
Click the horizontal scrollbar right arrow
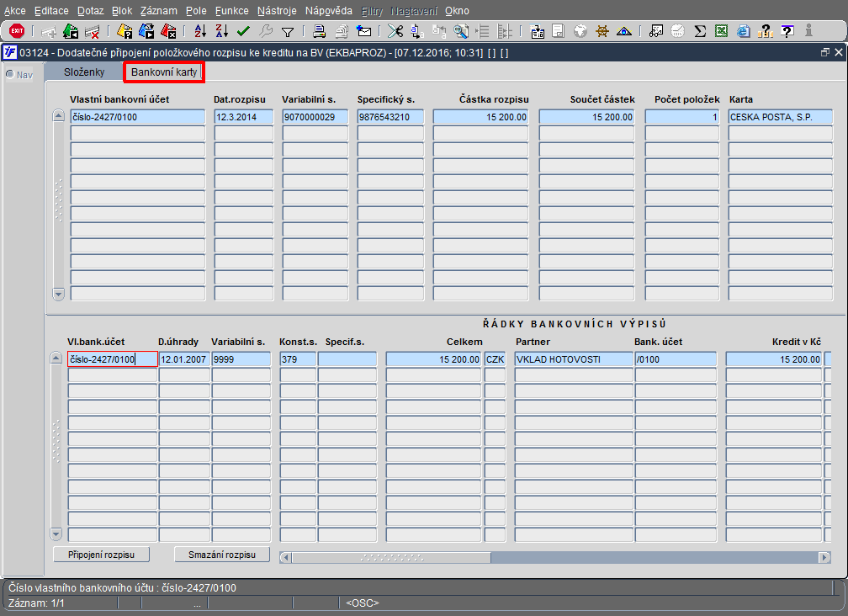[824, 557]
